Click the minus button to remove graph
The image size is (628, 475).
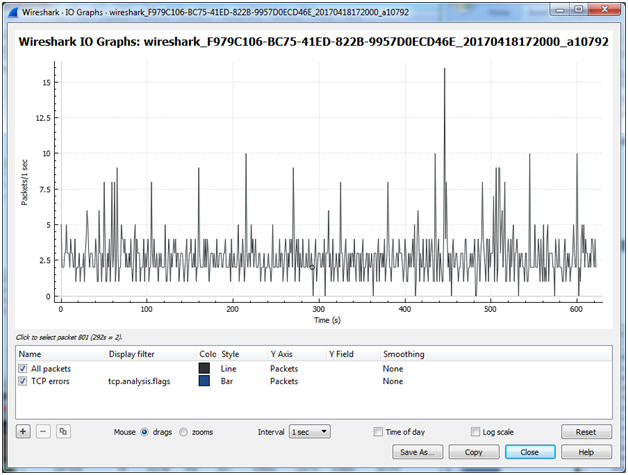pyautogui.click(x=42, y=432)
